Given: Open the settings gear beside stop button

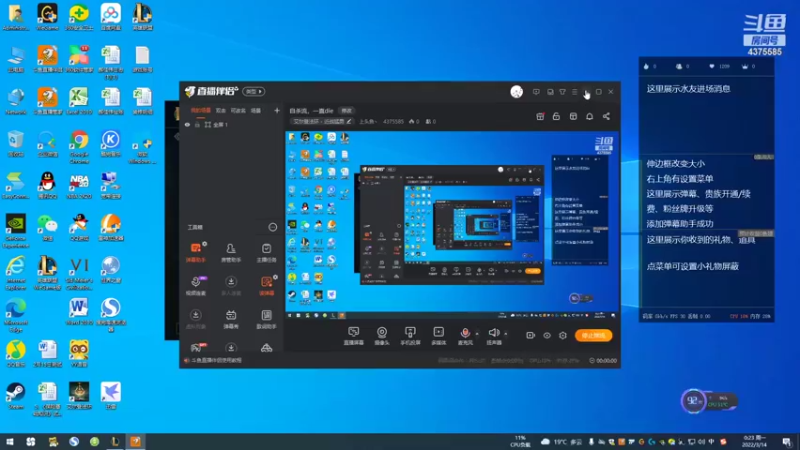Looking at the screenshot, I should point(563,335).
